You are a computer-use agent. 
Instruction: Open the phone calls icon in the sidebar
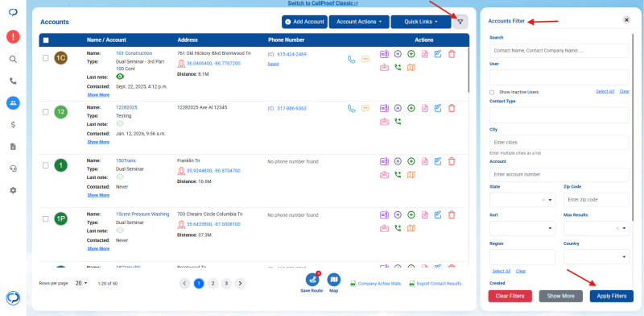click(13, 81)
